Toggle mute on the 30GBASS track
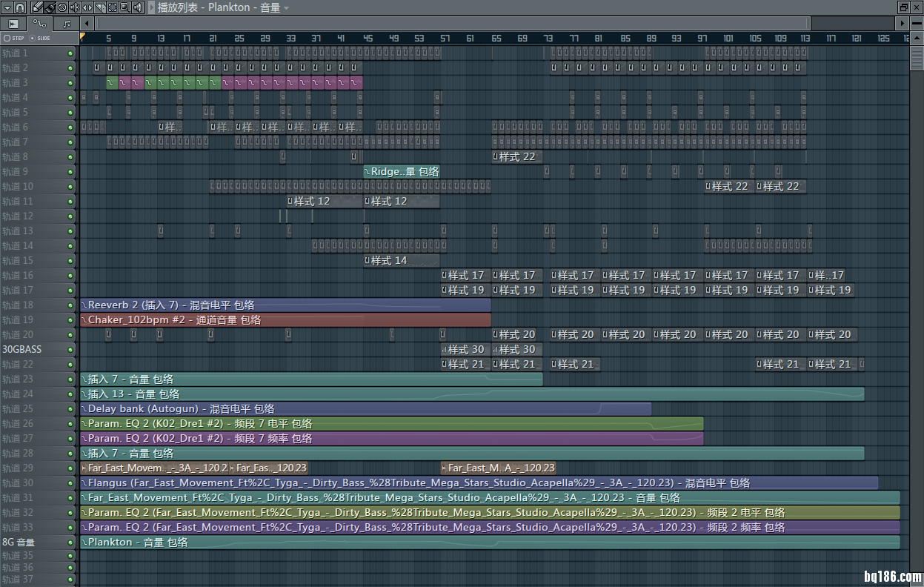Viewport: 924px width, 587px height. point(70,350)
